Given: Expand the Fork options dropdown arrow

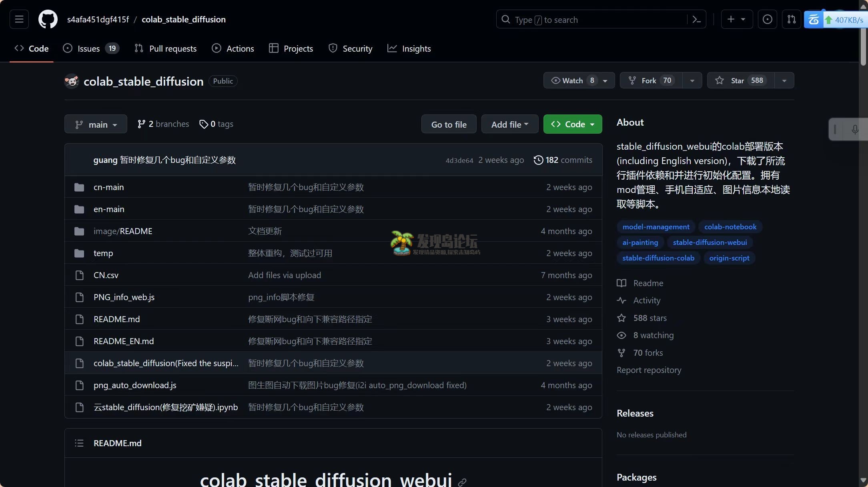Looking at the screenshot, I should [692, 80].
